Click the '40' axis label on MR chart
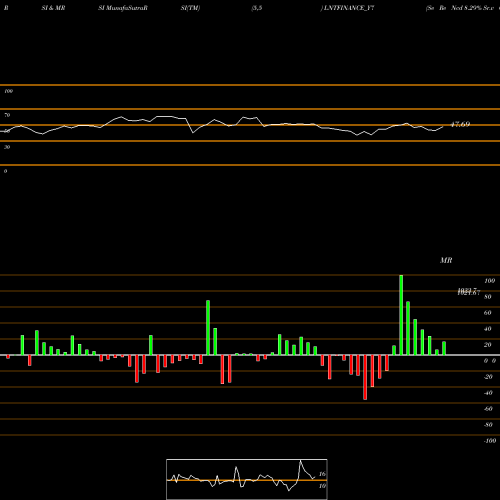 pyautogui.click(x=488, y=329)
